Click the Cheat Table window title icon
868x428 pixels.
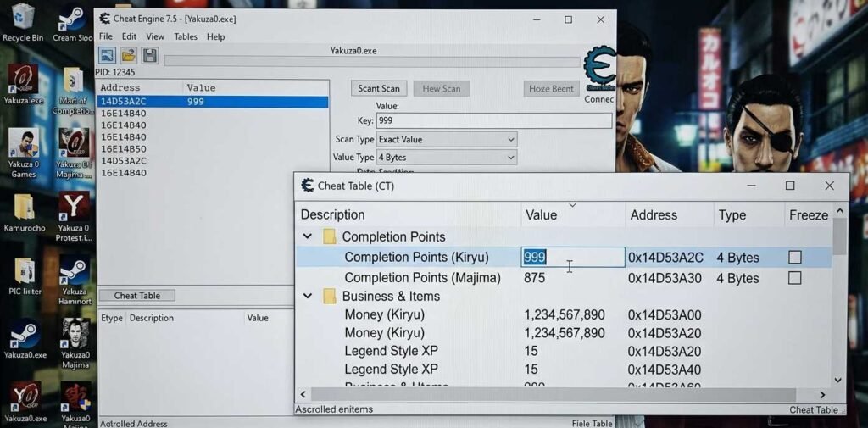307,186
